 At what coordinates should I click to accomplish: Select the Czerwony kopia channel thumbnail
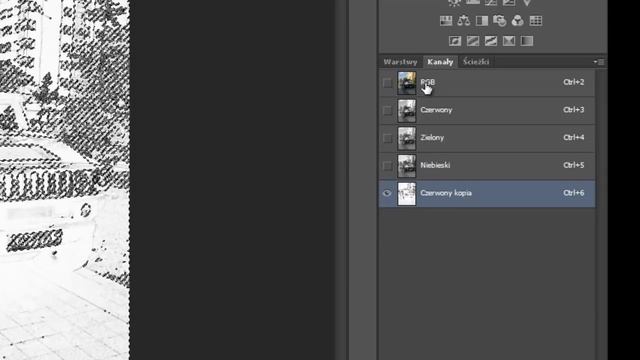pos(407,193)
